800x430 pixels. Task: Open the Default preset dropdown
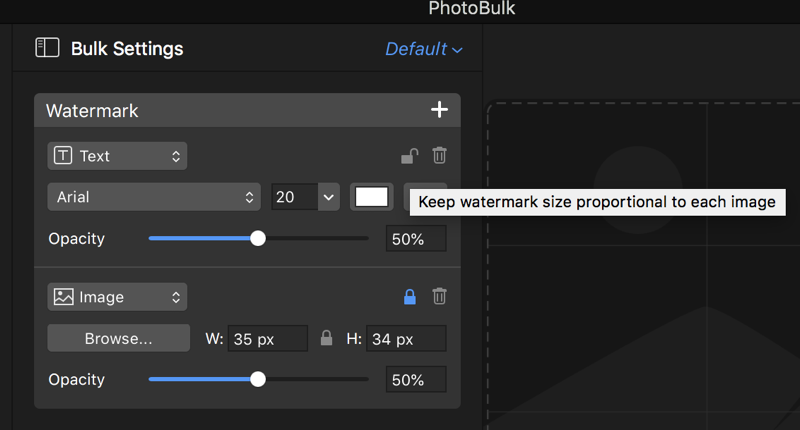click(423, 49)
